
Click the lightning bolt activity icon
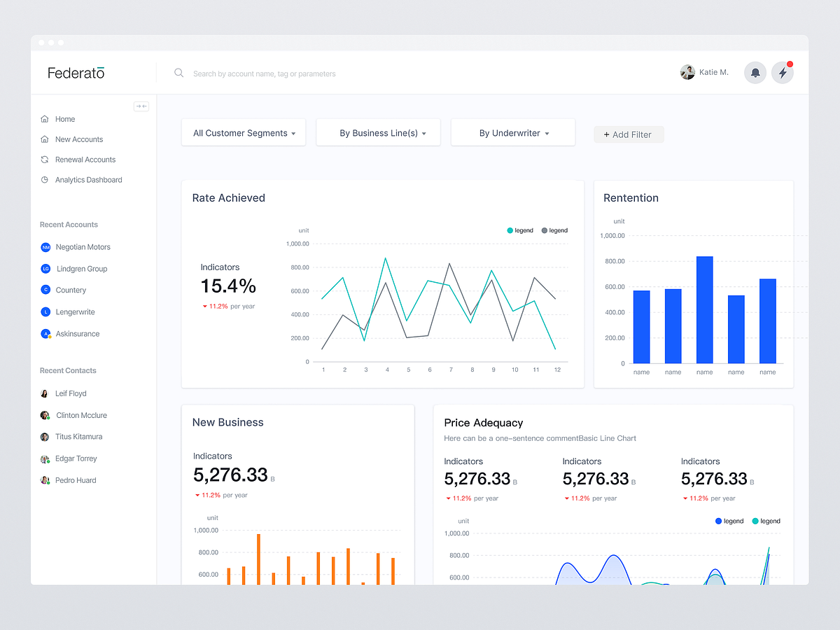coord(783,72)
